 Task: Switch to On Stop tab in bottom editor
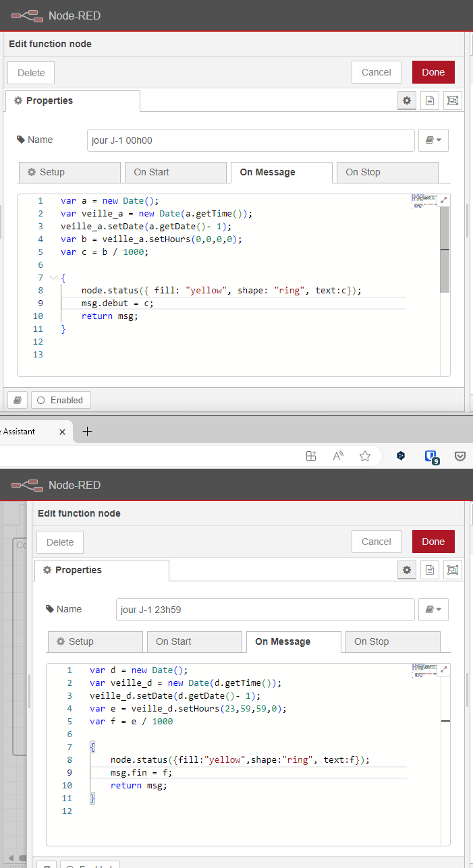(x=393, y=641)
